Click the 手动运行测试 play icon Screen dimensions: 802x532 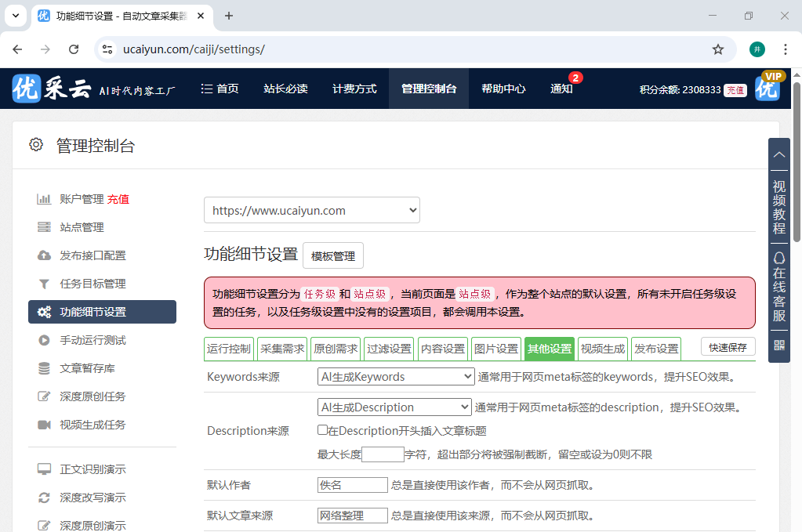[45, 340]
